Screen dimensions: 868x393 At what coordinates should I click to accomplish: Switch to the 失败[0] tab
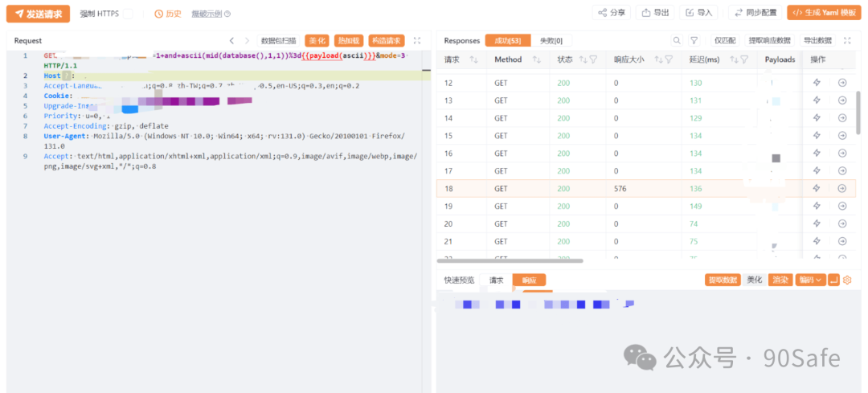[x=551, y=40]
